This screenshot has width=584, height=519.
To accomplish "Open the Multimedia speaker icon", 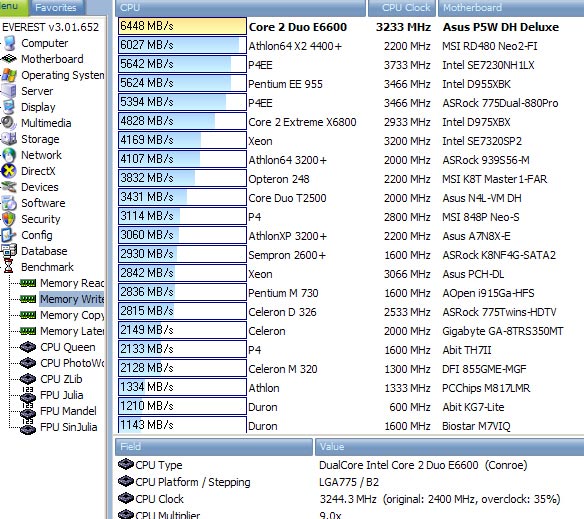I will [x=9, y=123].
